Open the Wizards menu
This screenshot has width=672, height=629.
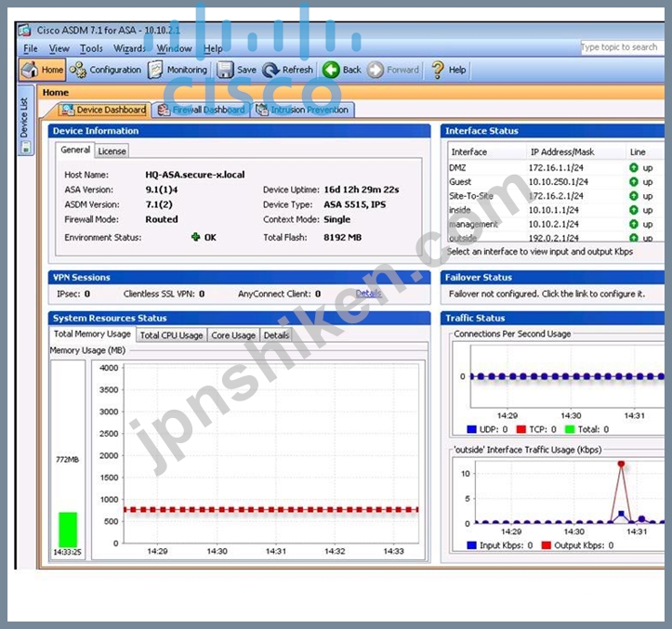[129, 48]
